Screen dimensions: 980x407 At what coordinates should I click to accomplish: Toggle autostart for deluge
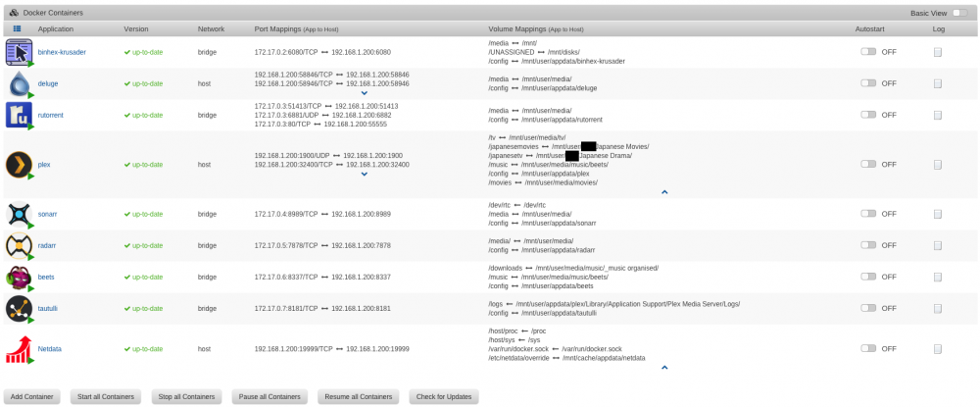tap(868, 82)
